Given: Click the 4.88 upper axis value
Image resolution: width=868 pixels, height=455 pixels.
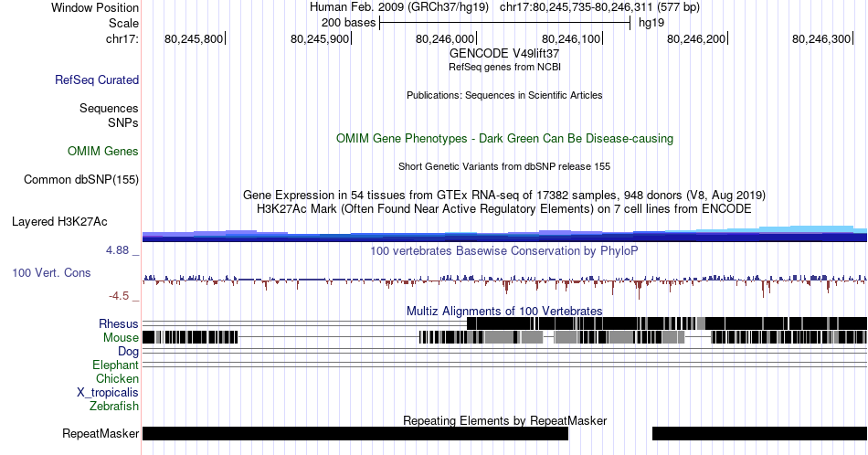Looking at the screenshot, I should pos(117,250).
